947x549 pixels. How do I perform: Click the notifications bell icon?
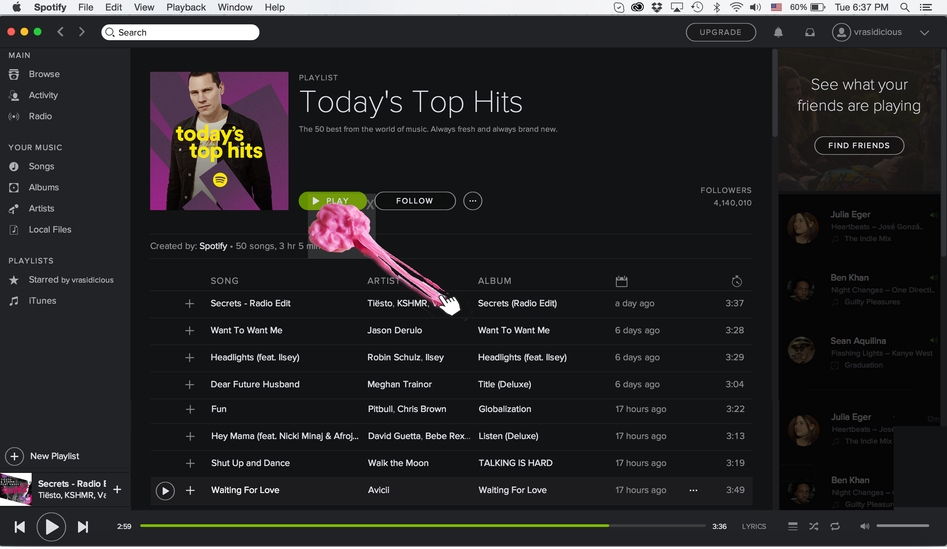coord(778,33)
